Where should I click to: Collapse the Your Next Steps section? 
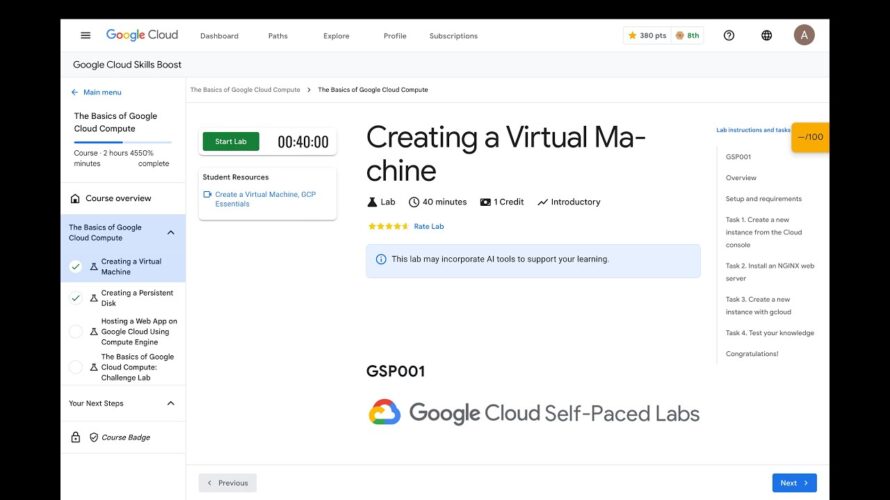(171, 403)
